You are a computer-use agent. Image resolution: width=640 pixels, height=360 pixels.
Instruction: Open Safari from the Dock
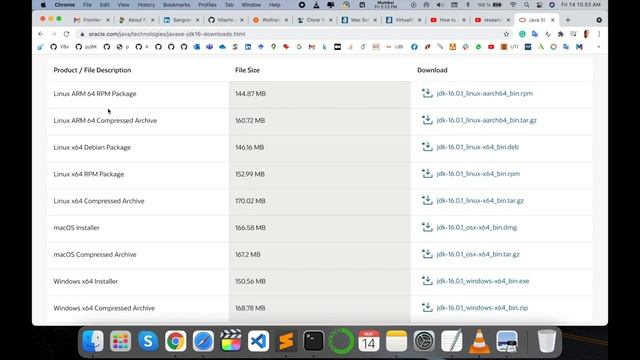click(x=203, y=341)
